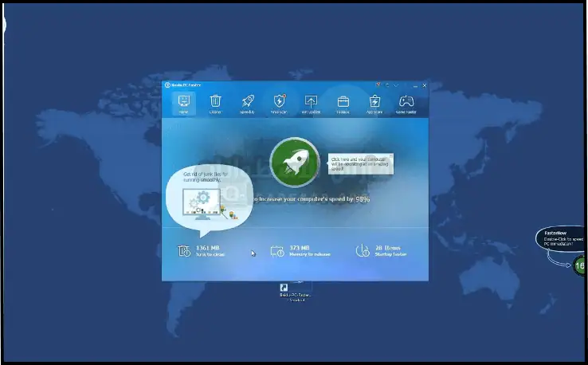Click the refresh icon in title bar
Image resolution: width=588 pixels, height=365 pixels.
pos(386,85)
